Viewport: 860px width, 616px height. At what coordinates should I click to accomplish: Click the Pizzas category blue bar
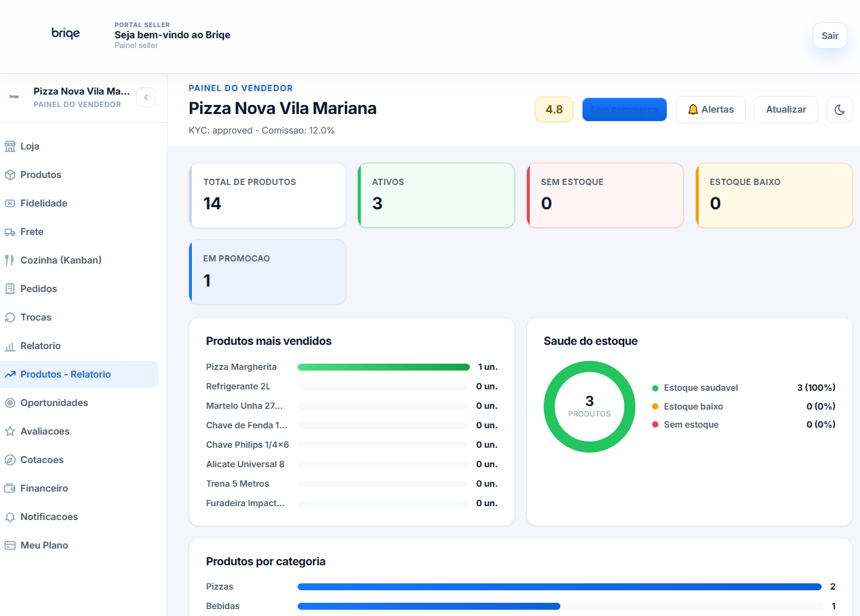(x=560, y=587)
